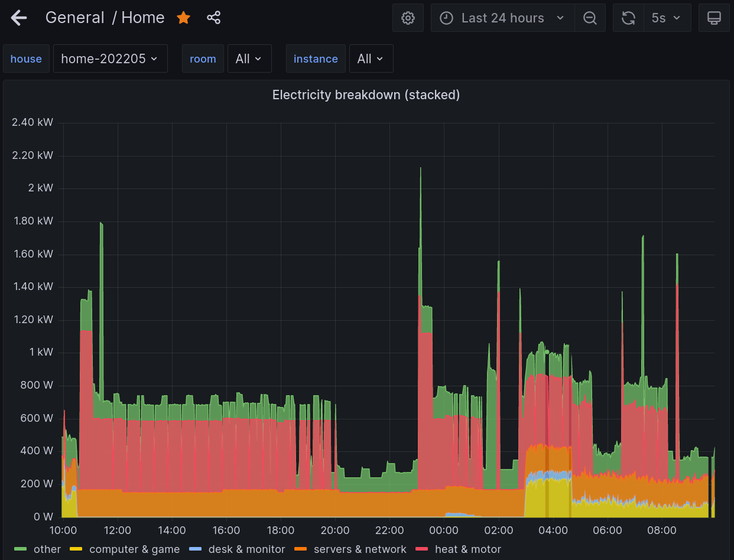The width and height of the screenshot is (734, 560).
Task: Zoom out the time range
Action: (x=590, y=18)
